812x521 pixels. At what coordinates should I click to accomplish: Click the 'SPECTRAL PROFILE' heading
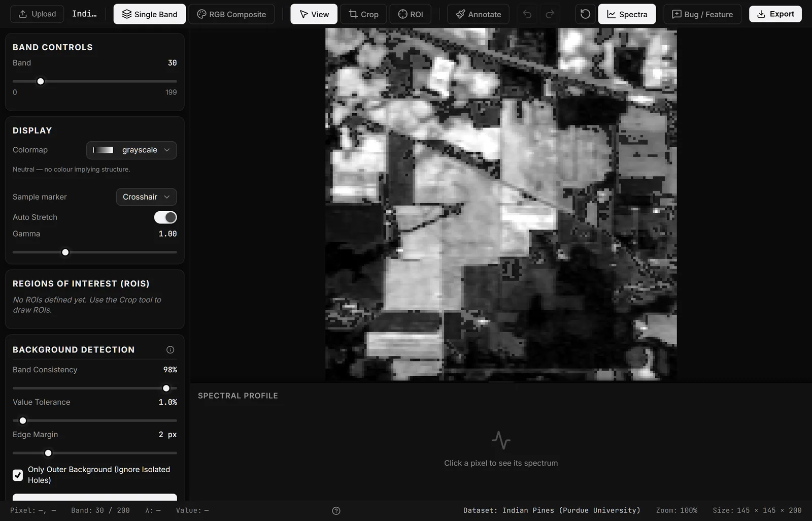pos(238,396)
